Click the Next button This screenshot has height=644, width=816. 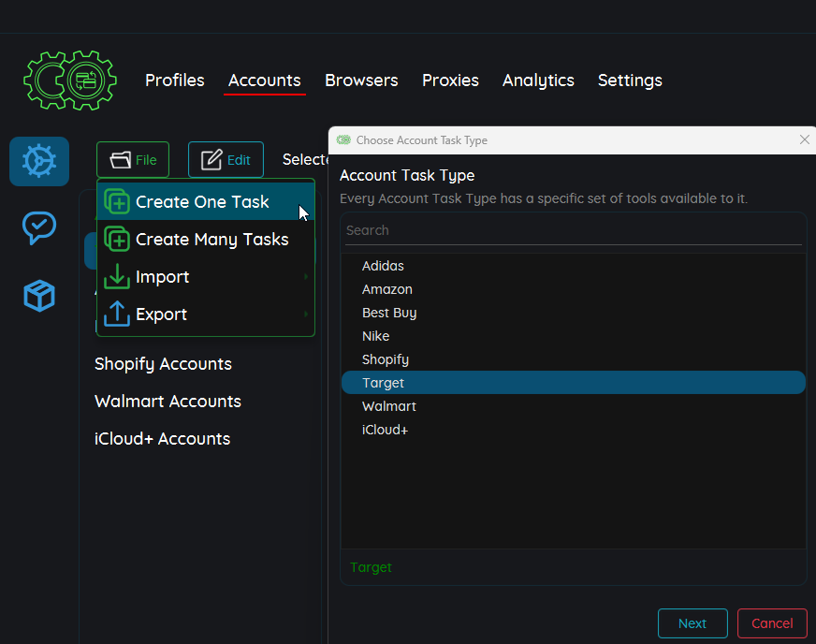click(x=692, y=623)
